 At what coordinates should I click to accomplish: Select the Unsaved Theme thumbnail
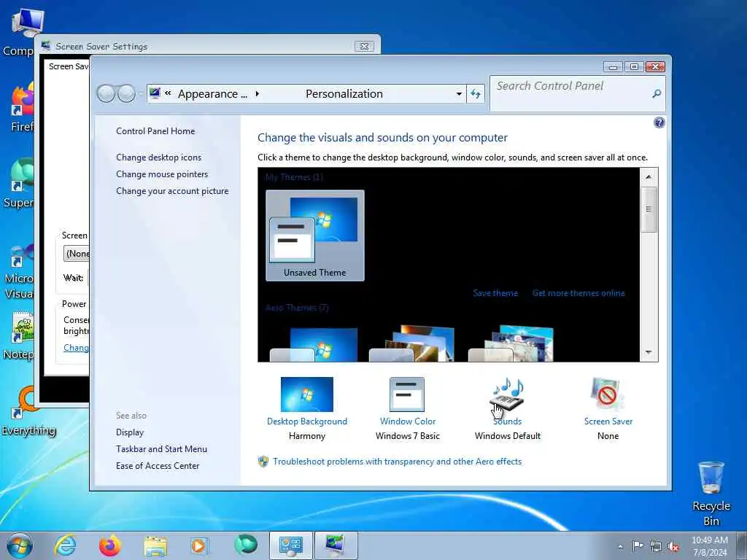point(315,236)
